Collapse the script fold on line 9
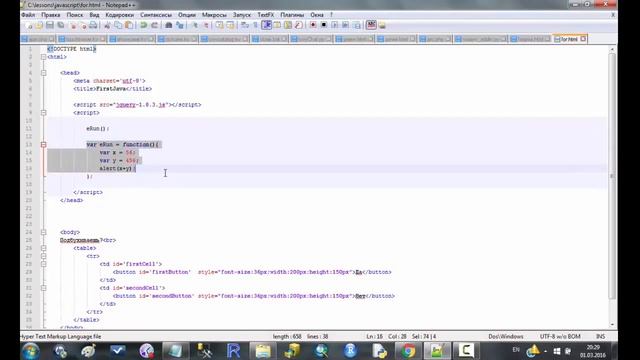Image resolution: width=640 pixels, height=360 pixels. coord(44,113)
